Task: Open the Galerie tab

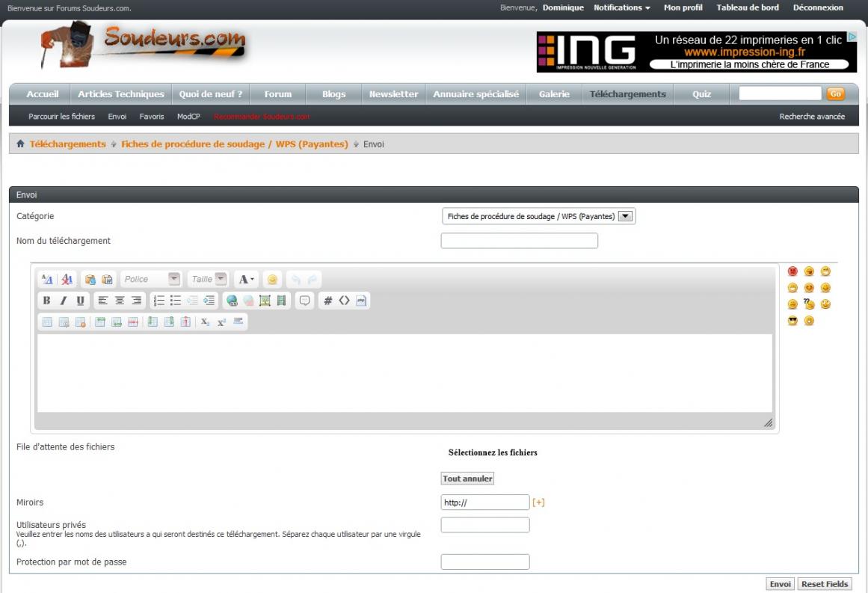Action: [x=554, y=94]
